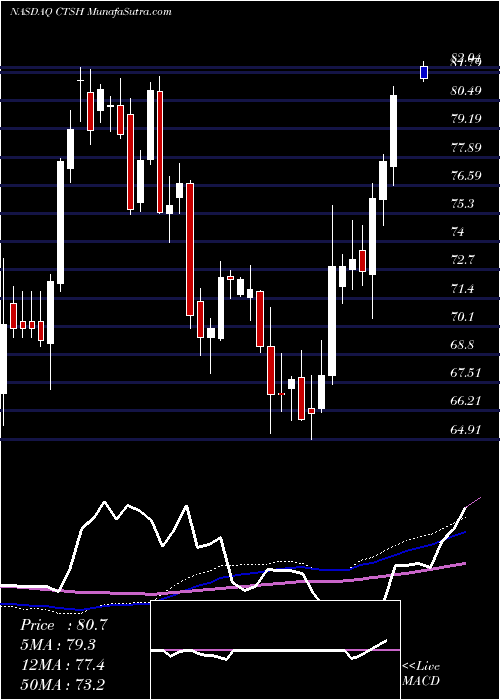500x700 pixels.
Task: Open the MACD inset chart panel
Action: coord(275,650)
